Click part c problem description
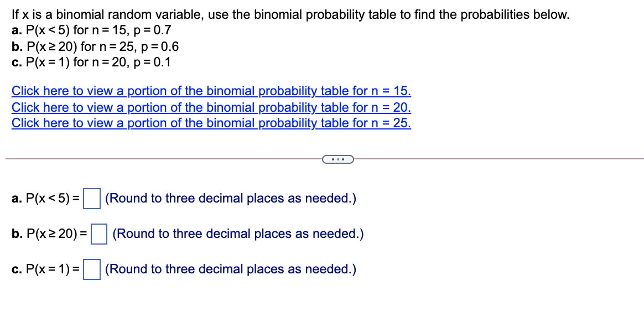Viewport: 644px width, 332px height. click(x=91, y=63)
